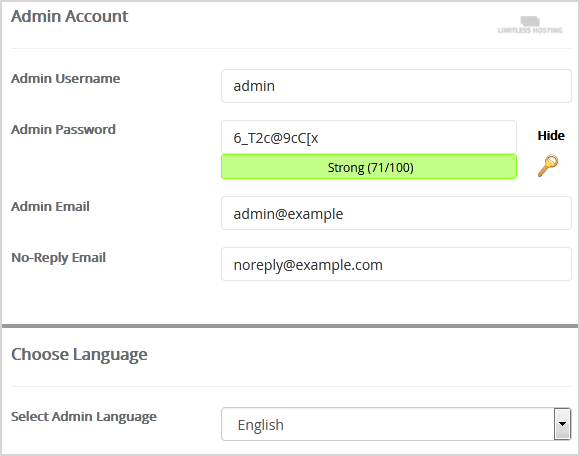
Task: Click the Admin Password label
Action: pos(63,129)
